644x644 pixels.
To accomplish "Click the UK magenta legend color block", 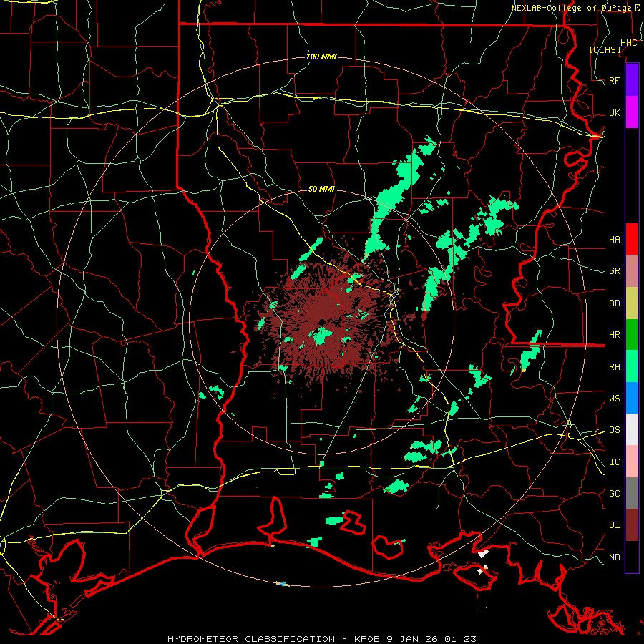I will tap(632, 112).
